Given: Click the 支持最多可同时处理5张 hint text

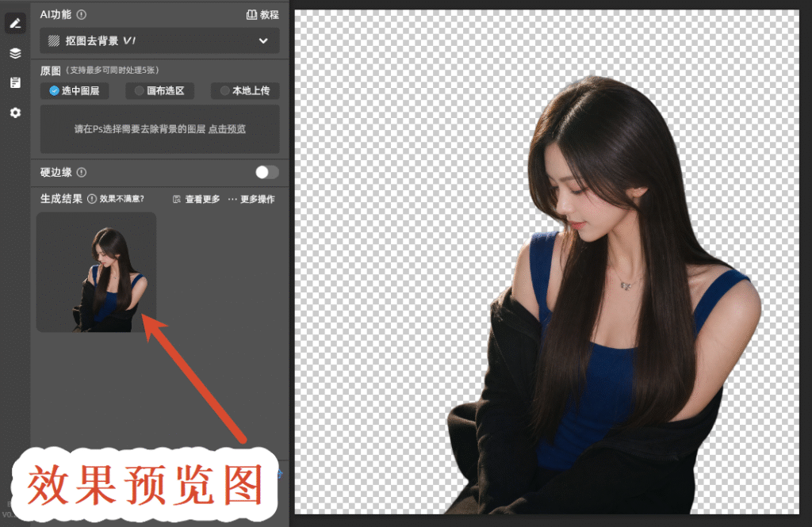Looking at the screenshot, I should click(113, 70).
